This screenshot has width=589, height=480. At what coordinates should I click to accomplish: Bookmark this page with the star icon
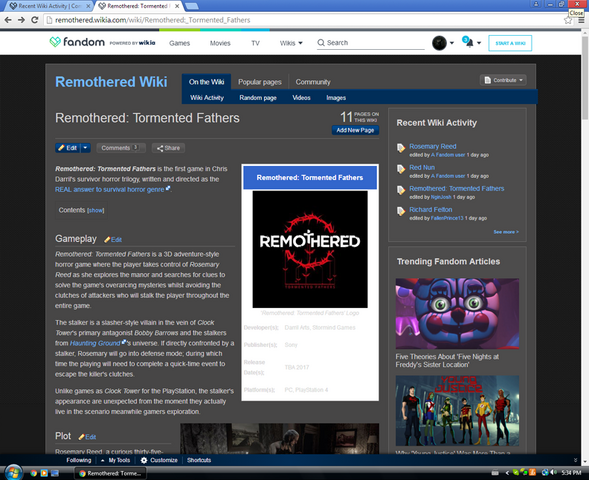[x=568, y=20]
